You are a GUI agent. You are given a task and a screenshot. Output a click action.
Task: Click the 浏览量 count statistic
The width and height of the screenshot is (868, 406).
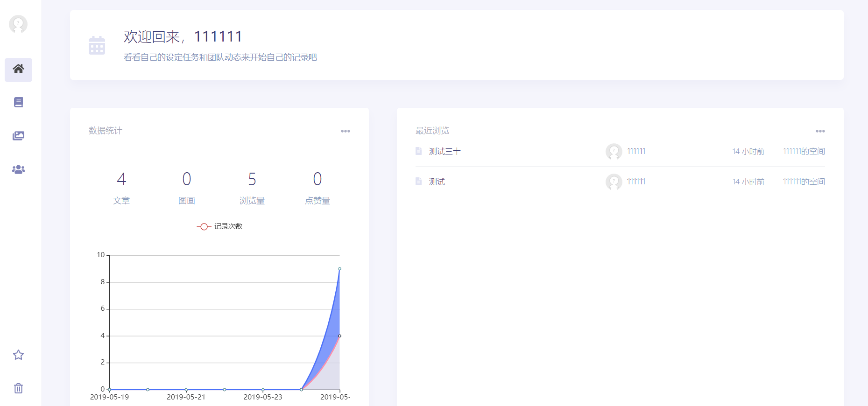[x=252, y=189]
